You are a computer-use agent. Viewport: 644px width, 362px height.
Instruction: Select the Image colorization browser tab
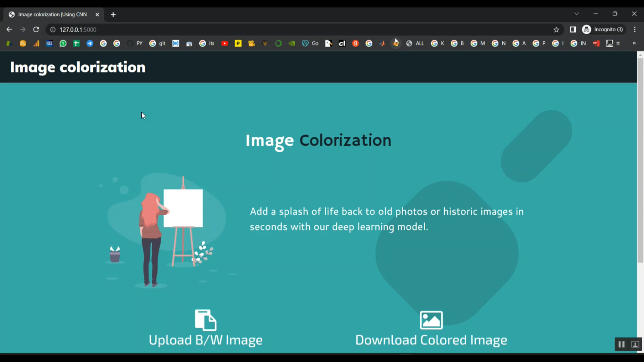coord(52,15)
